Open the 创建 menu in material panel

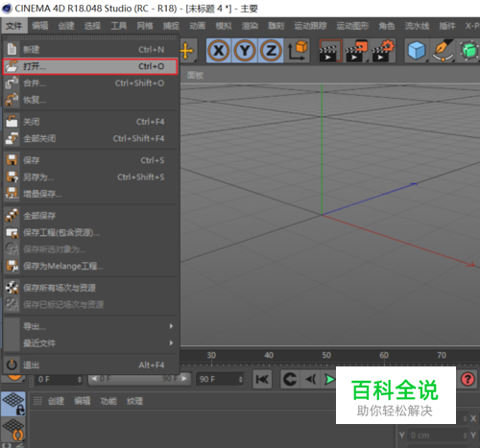[56, 401]
